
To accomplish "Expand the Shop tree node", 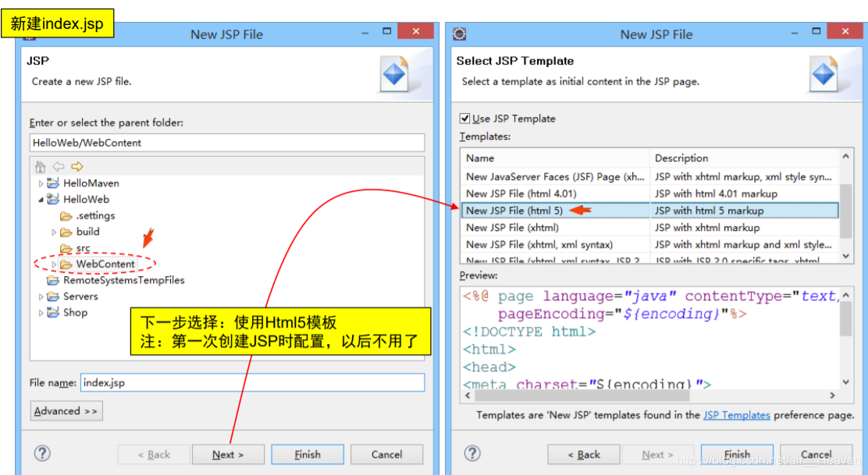I will point(41,313).
